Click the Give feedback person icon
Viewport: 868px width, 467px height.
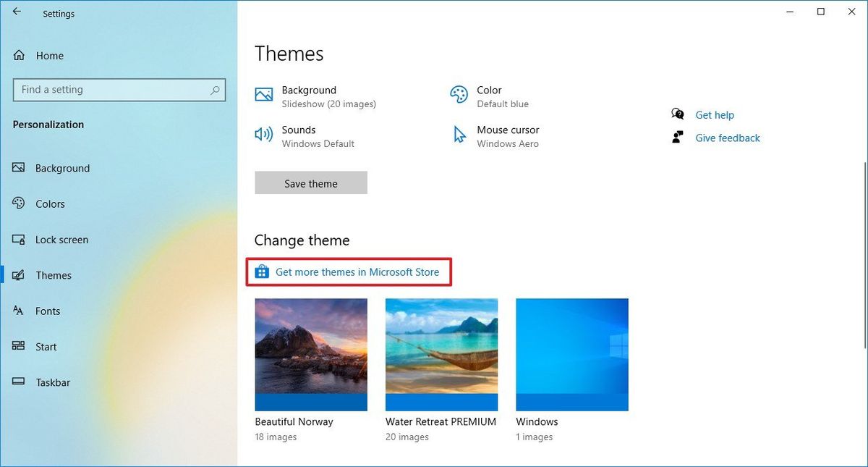[677, 137]
